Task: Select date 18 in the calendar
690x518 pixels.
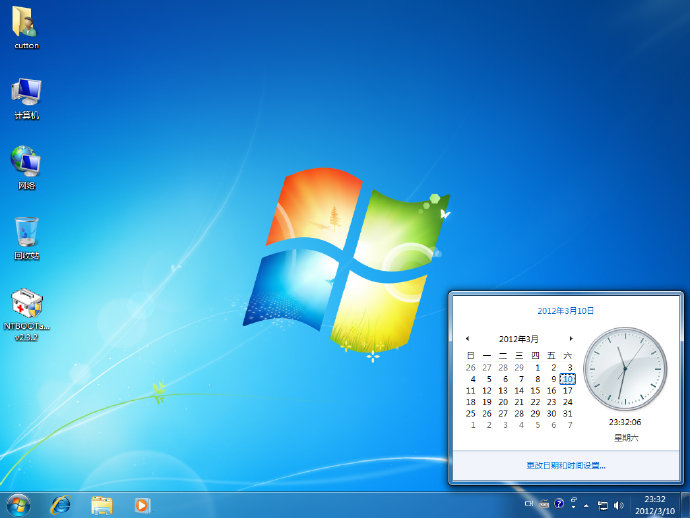Action: [x=470, y=402]
